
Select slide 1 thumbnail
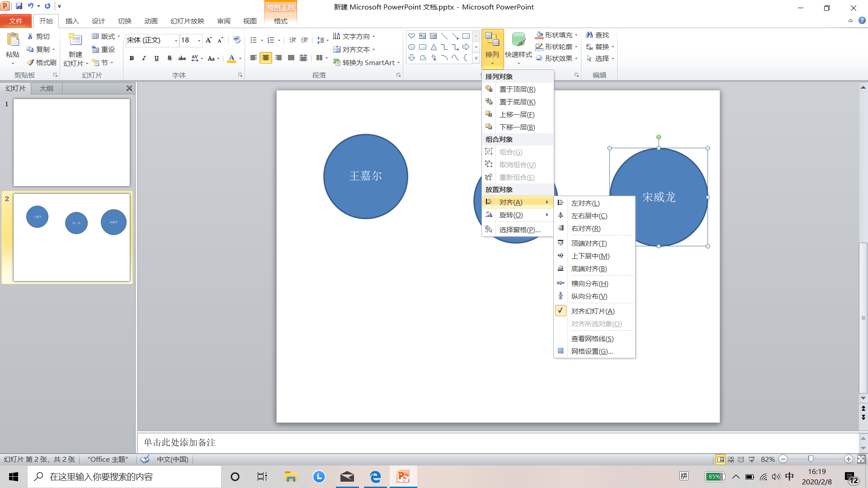71,142
